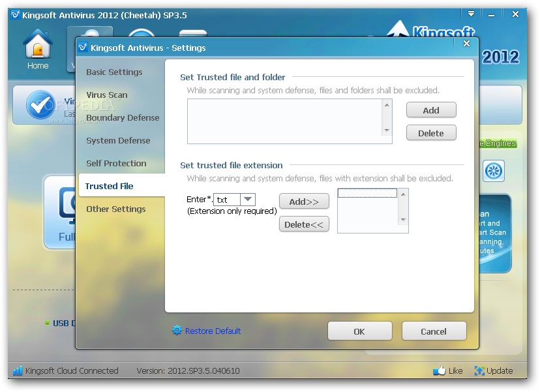Click the Kingsoft Cloud Connected signal icon
540x392 pixels.
[x=18, y=370]
